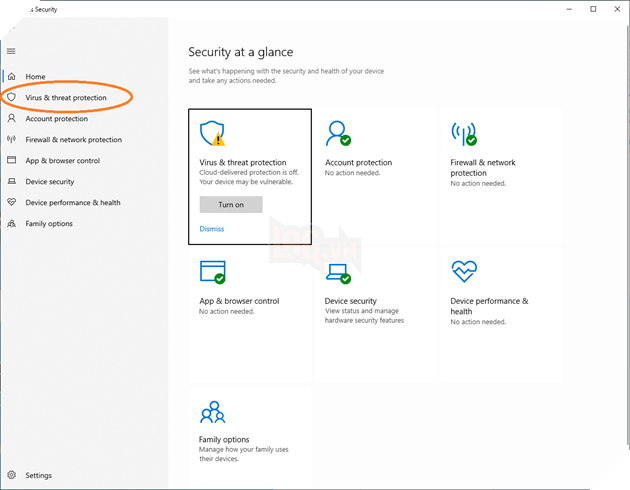Click the Home house icon in sidebar
630x490 pixels.
tap(12, 76)
